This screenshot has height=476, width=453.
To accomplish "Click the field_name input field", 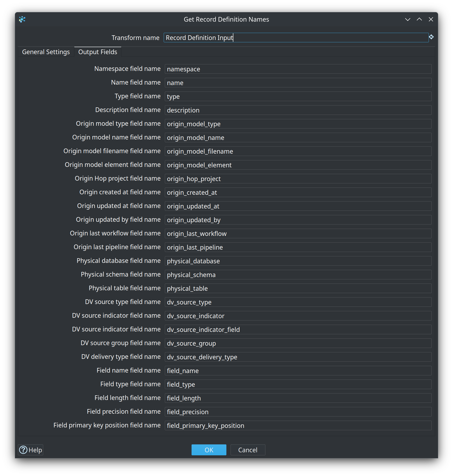I will 298,371.
